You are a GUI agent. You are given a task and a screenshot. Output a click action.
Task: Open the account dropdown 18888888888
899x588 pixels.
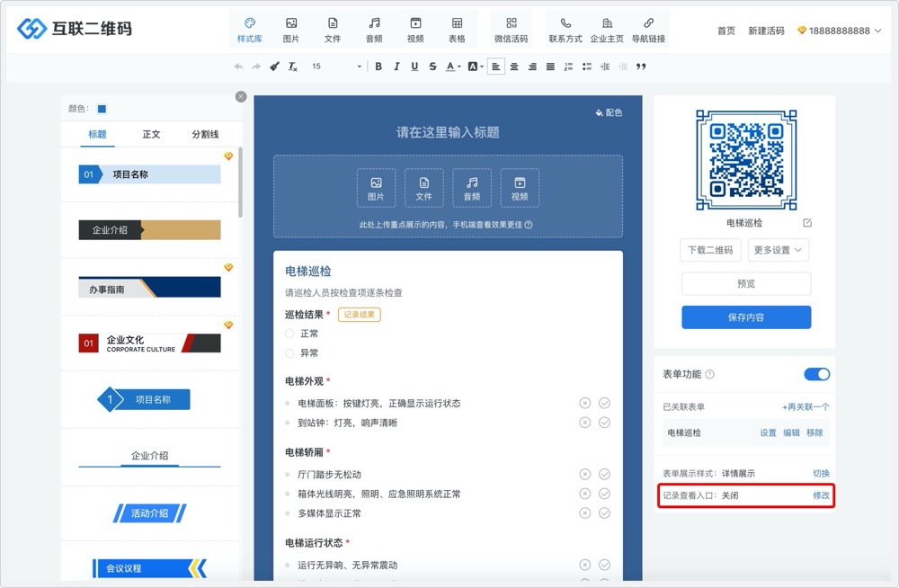840,31
